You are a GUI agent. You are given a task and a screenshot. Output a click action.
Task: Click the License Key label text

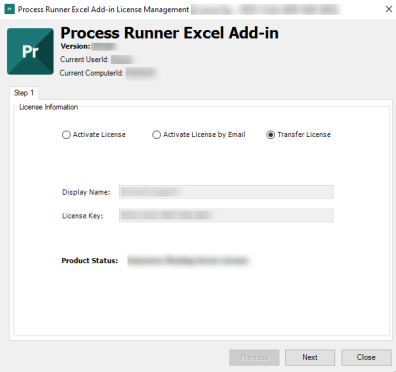(x=83, y=216)
